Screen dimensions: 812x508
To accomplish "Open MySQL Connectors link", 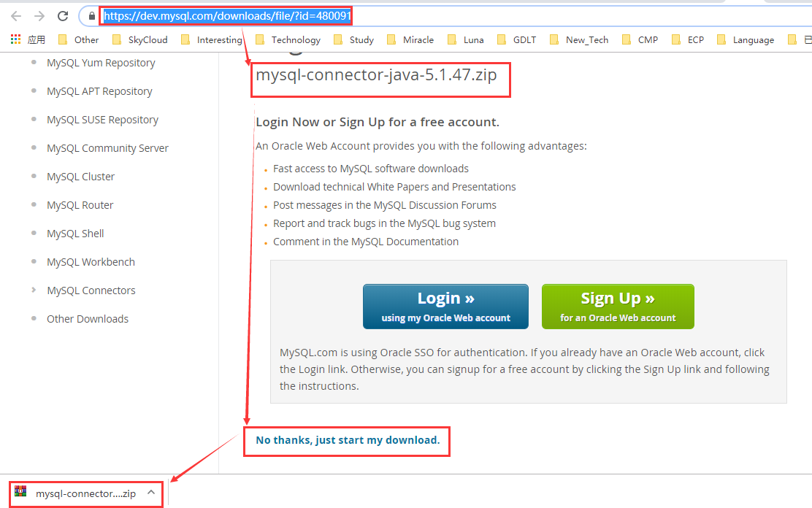I will tap(91, 290).
